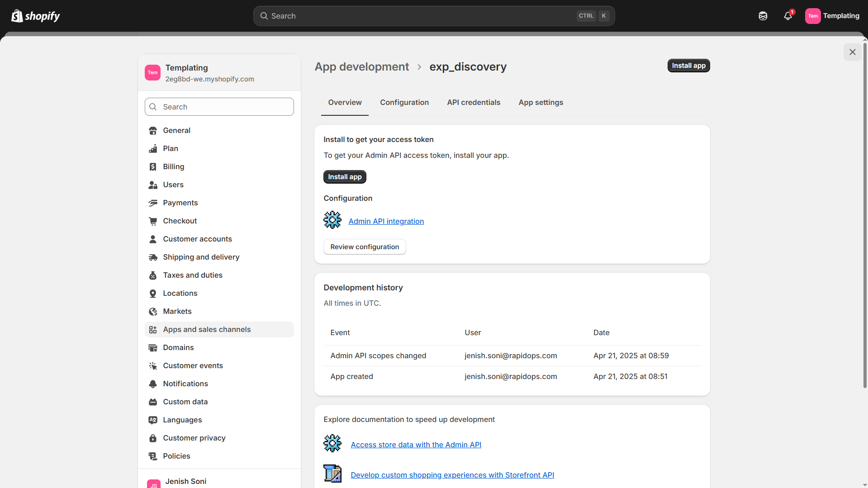Click the settings sidebar Search field
Image resolution: width=868 pixels, height=488 pixels.
tap(219, 107)
